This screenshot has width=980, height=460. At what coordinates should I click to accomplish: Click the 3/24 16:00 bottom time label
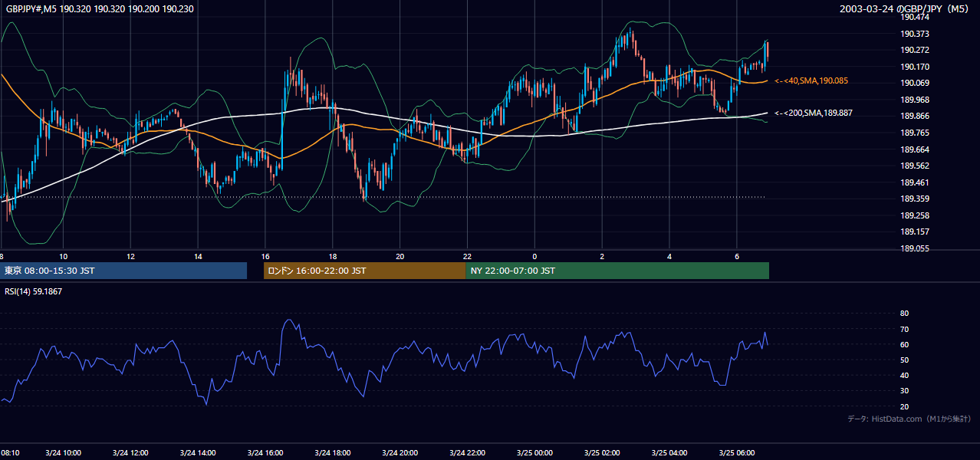coord(265,452)
